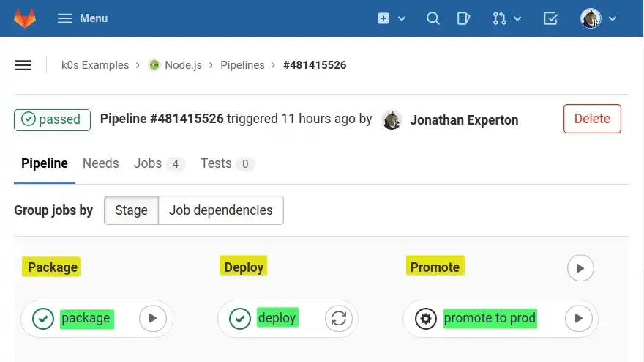Switch to the Jobs tab
The height and width of the screenshot is (362, 644).
[160, 163]
